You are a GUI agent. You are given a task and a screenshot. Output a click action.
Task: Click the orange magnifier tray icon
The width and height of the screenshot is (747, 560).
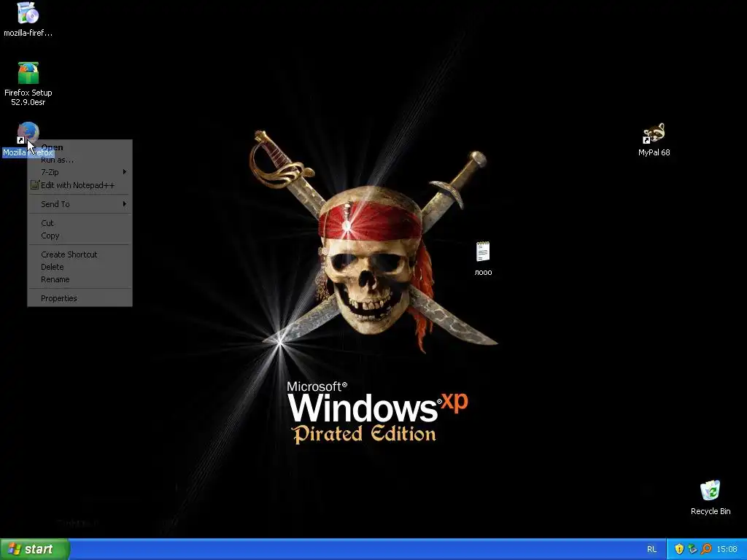point(706,549)
